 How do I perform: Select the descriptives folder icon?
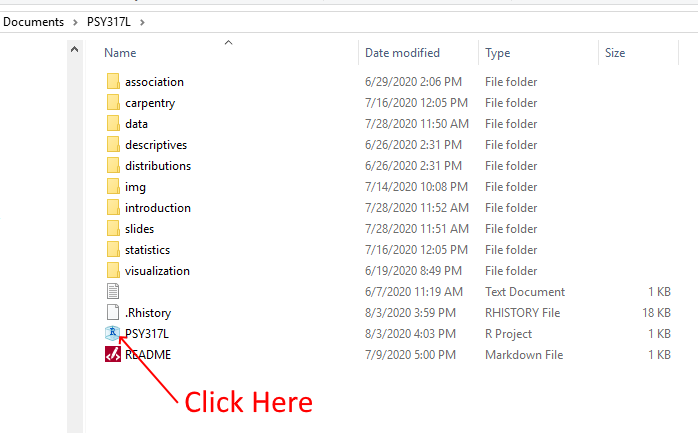(113, 145)
